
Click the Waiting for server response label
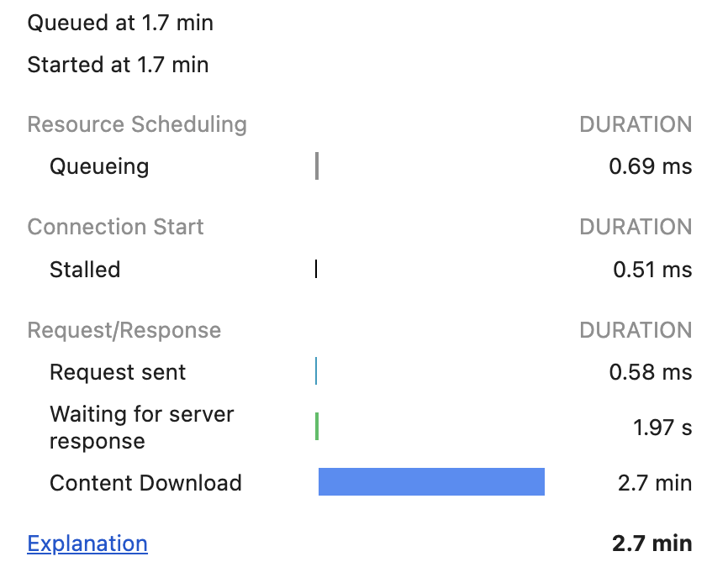click(x=141, y=428)
